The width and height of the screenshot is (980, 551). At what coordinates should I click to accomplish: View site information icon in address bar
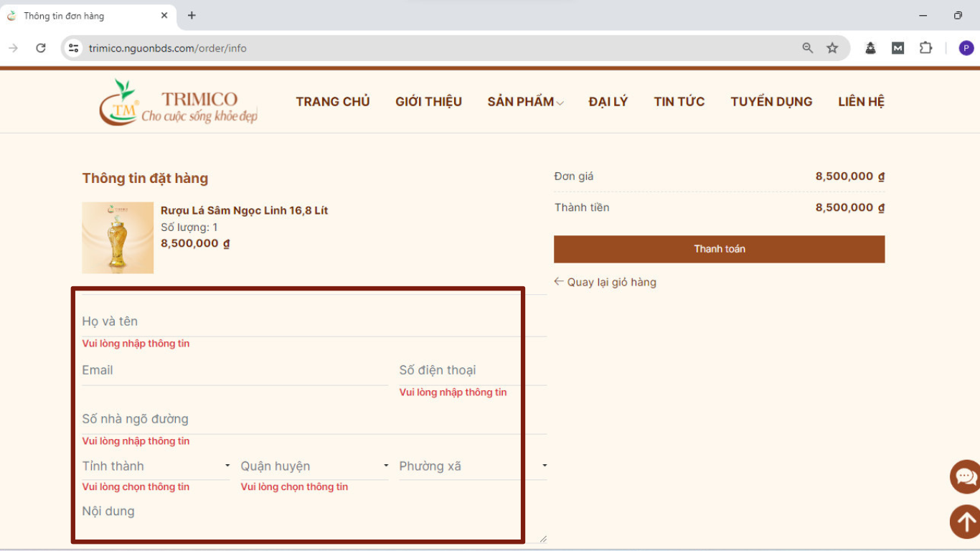[x=73, y=48]
